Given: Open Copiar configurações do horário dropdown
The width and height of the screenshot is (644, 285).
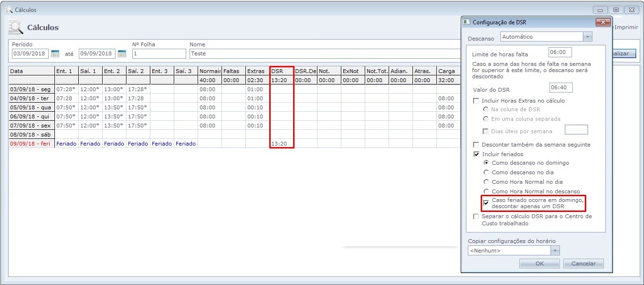Looking at the screenshot, I should (x=555, y=251).
